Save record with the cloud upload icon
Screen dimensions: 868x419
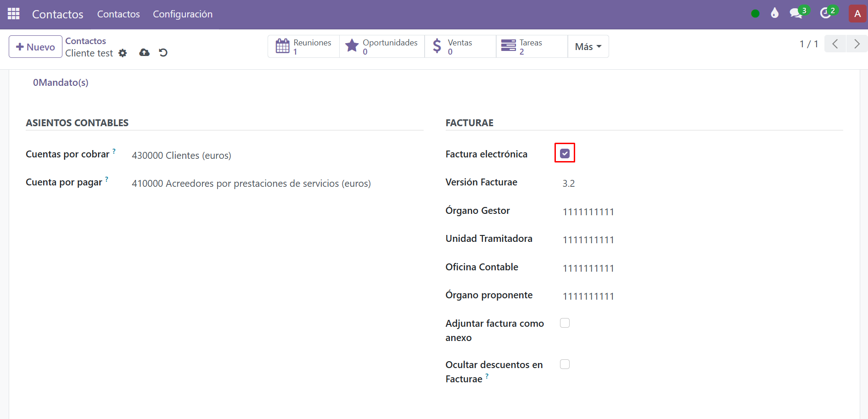pos(144,53)
